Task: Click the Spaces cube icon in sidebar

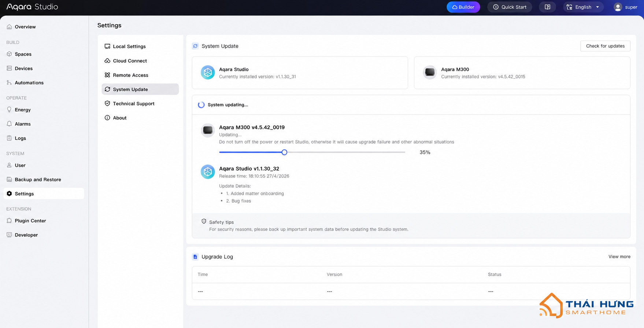Action: click(x=9, y=54)
